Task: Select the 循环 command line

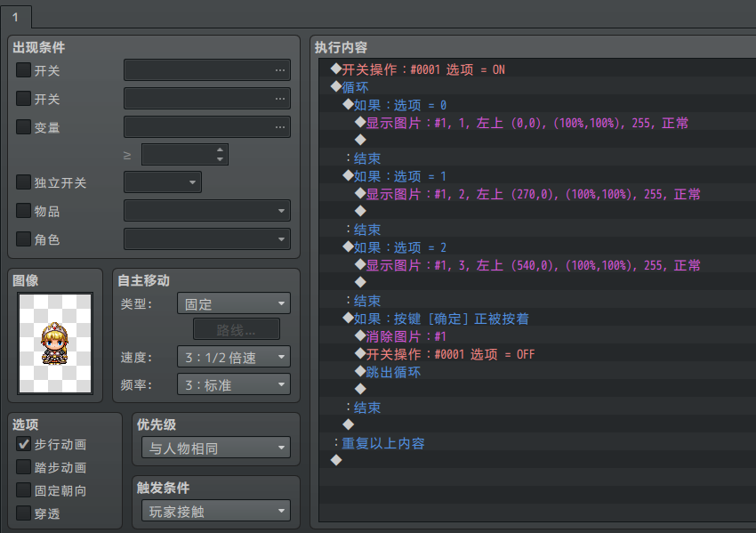Action: pyautogui.click(x=537, y=87)
